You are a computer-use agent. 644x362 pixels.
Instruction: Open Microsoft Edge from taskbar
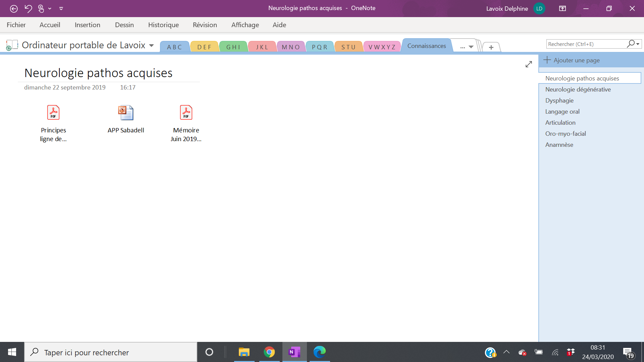[319, 352]
